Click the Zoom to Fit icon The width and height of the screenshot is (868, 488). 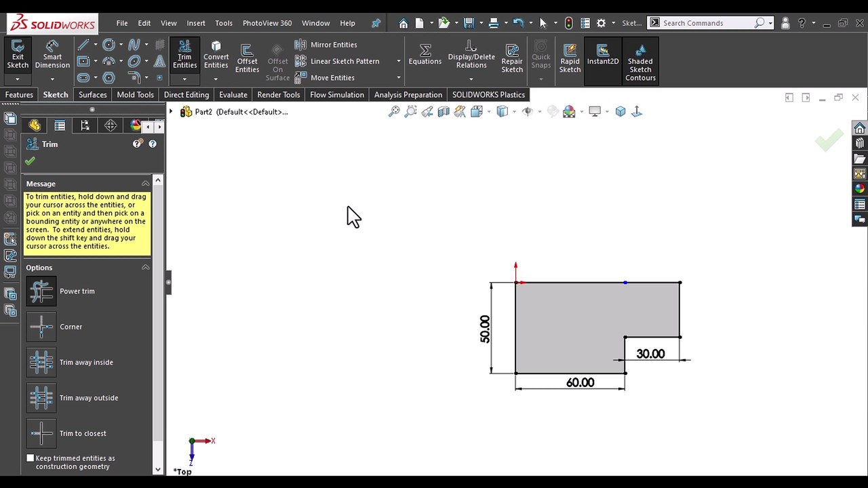[394, 112]
